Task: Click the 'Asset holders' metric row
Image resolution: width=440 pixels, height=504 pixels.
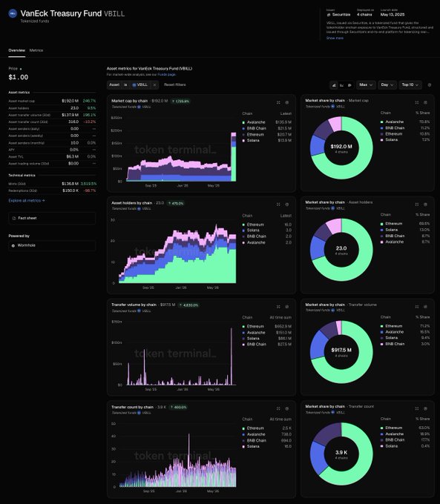Action: click(x=52, y=108)
